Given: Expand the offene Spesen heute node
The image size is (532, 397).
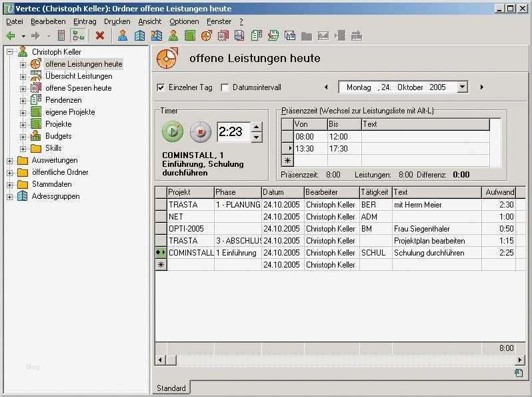Looking at the screenshot, I should tap(23, 89).
